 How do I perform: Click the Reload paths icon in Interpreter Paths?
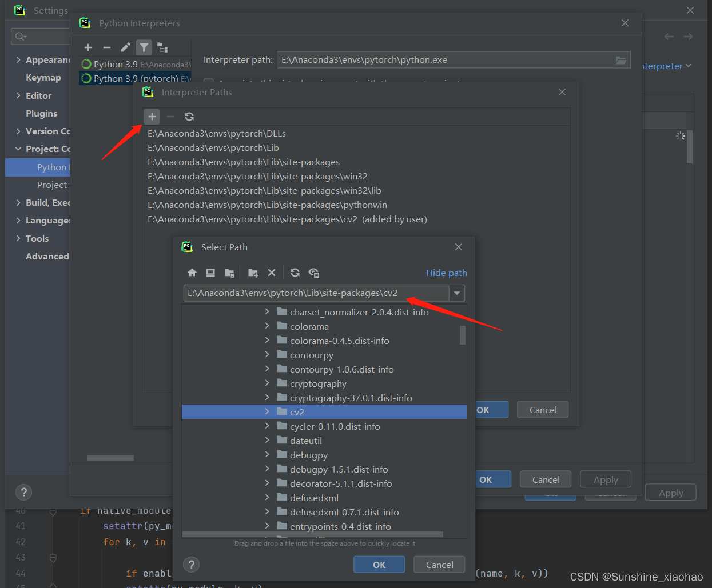coord(189,117)
